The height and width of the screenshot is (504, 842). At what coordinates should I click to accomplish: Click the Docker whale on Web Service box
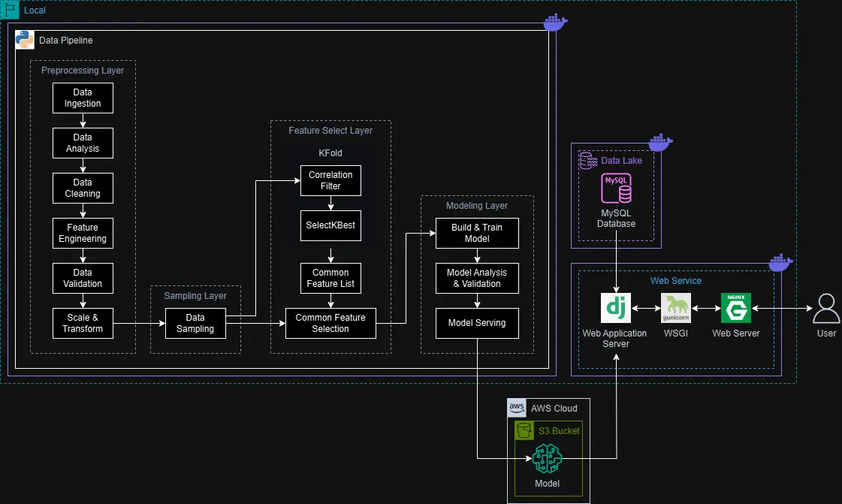point(780,262)
